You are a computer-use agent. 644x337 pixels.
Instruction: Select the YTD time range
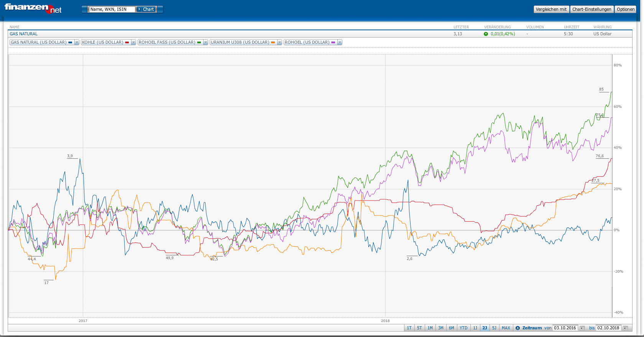[464, 328]
